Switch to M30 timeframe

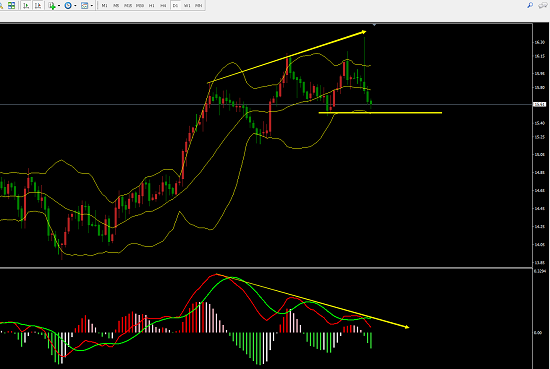point(140,5)
